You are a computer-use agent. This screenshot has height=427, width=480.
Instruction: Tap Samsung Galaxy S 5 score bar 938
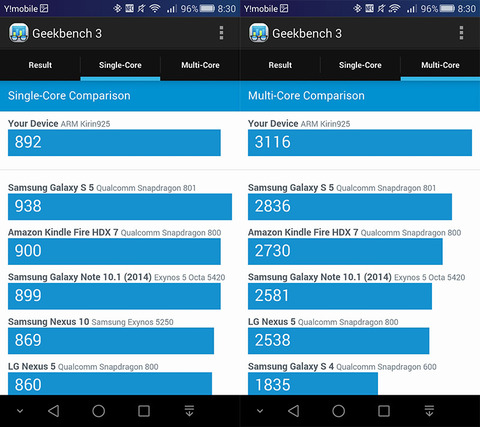click(120, 207)
